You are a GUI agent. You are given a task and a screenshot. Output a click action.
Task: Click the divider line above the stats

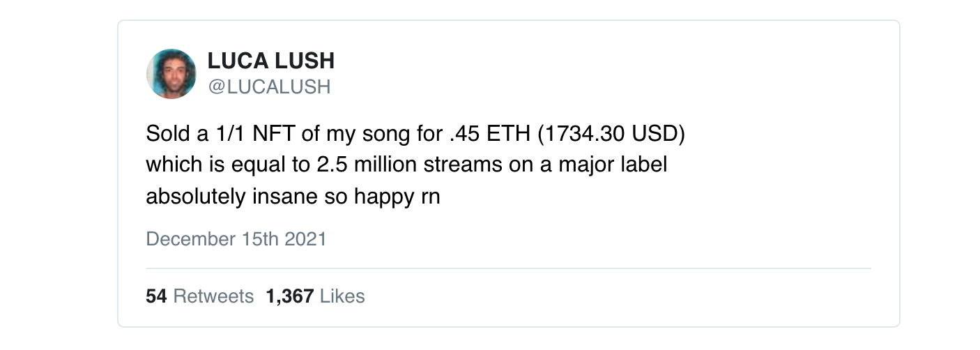coord(509,268)
